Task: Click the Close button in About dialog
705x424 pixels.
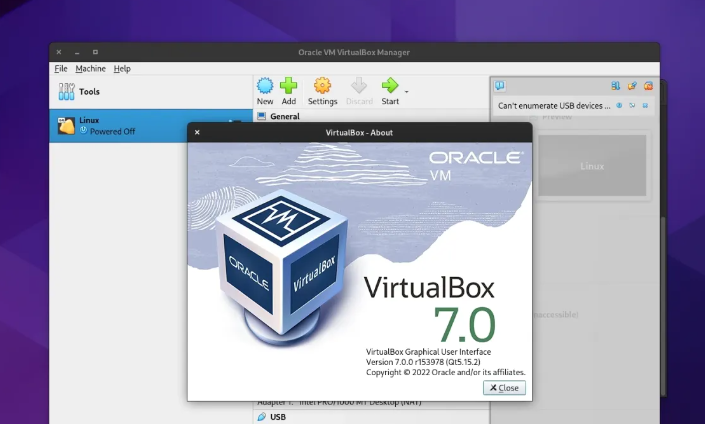Action: click(504, 388)
